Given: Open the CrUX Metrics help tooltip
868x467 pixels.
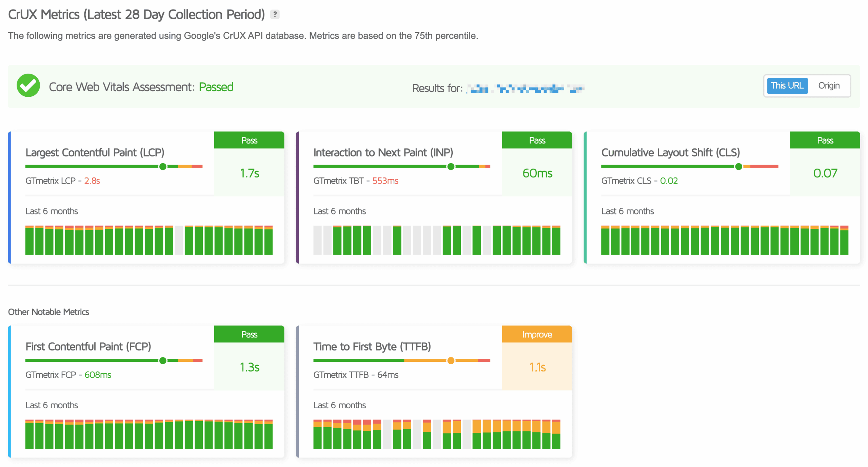Looking at the screenshot, I should coord(275,14).
